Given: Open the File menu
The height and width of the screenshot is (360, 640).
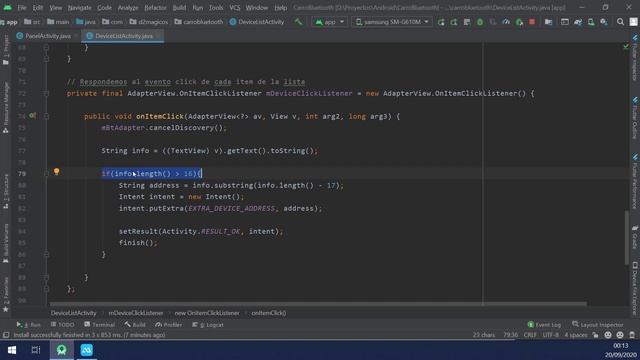Looking at the screenshot, I should pos(22,7).
